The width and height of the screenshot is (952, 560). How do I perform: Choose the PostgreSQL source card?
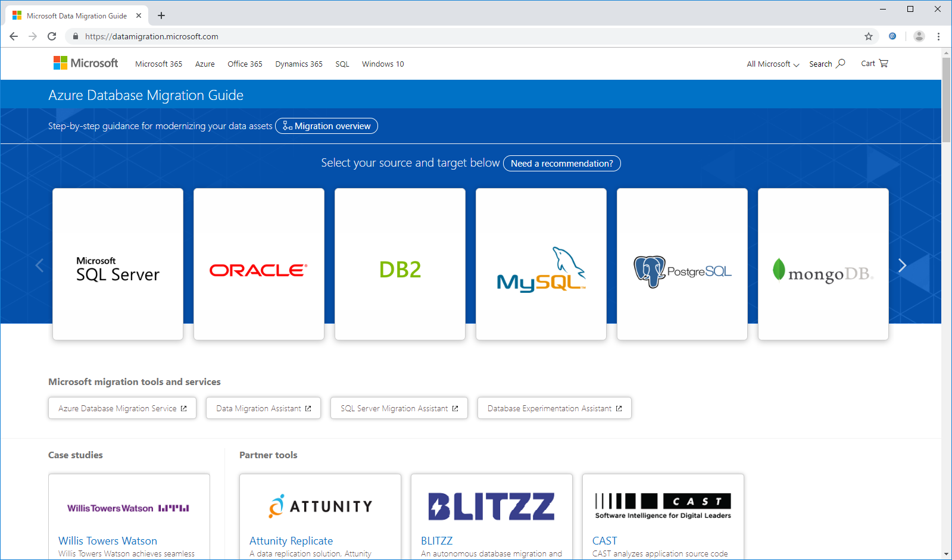(682, 264)
